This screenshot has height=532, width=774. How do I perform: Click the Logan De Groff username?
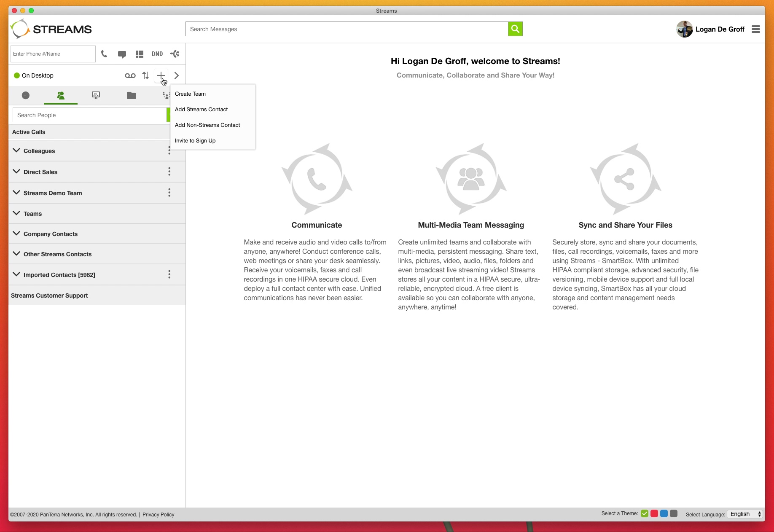[x=720, y=29]
